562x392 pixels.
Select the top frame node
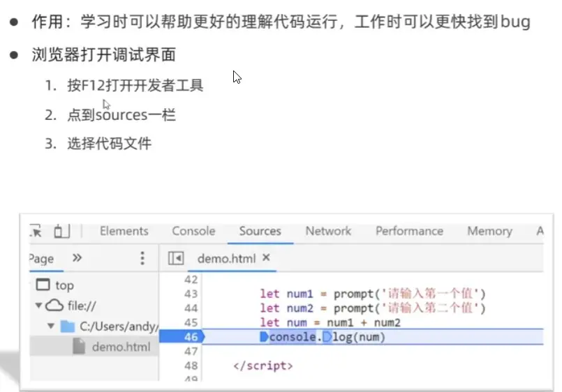tap(64, 285)
